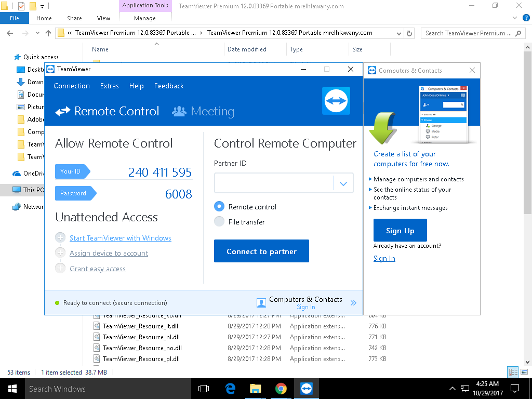The height and width of the screenshot is (399, 532).
Task: Click the plus icon beside Grant easy access
Action: point(60,269)
